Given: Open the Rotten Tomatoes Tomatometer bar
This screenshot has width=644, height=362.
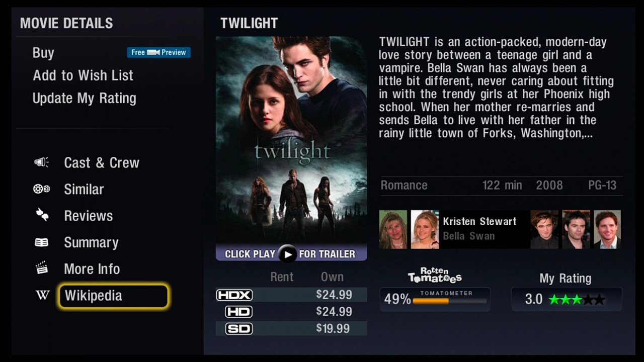Looking at the screenshot, I should tap(435, 299).
